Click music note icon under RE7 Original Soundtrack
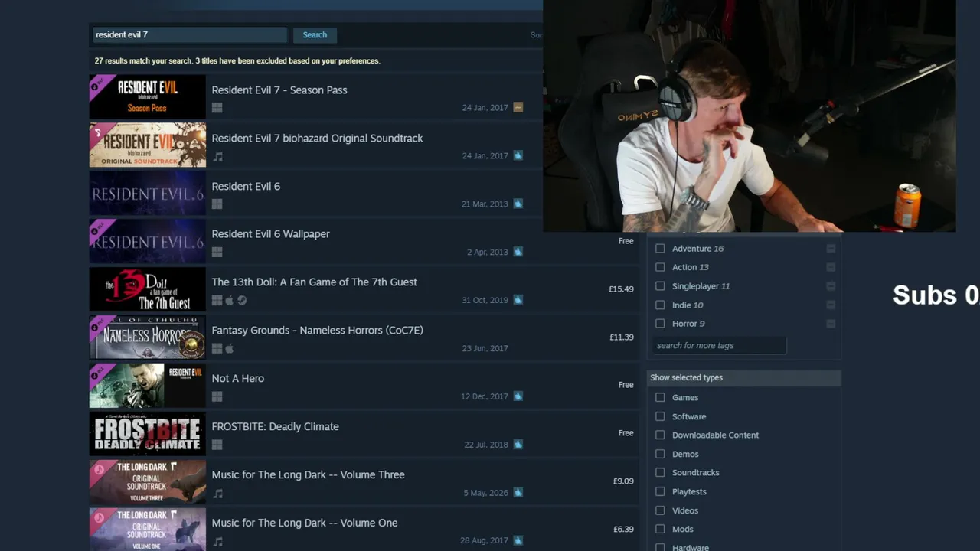 click(x=217, y=156)
